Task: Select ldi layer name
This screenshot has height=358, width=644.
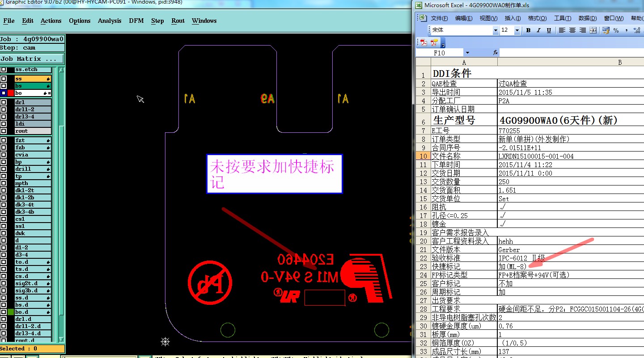Action: (33, 124)
